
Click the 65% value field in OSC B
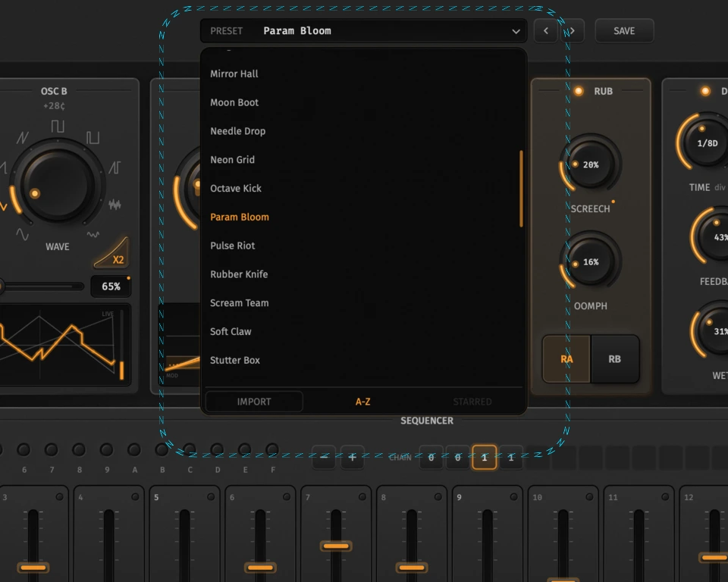pos(111,286)
